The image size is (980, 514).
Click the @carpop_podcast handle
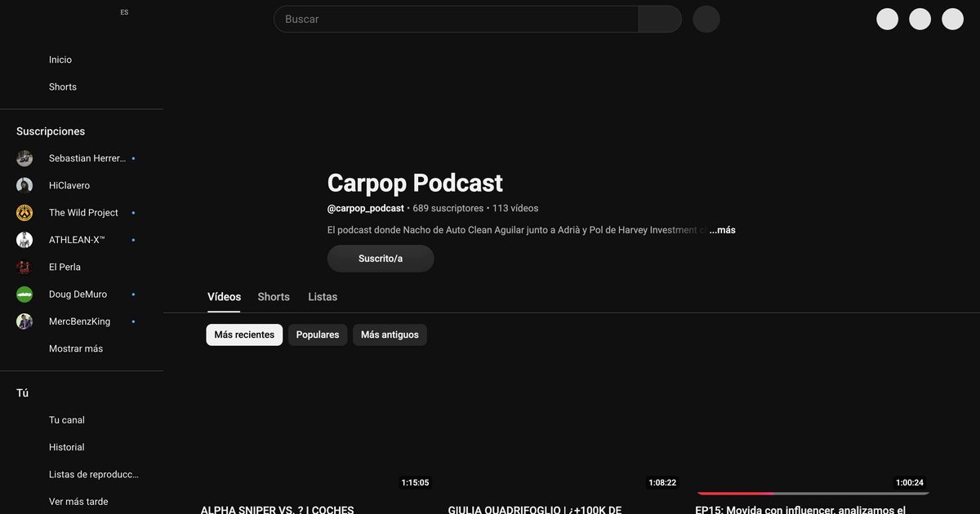pyautogui.click(x=366, y=208)
